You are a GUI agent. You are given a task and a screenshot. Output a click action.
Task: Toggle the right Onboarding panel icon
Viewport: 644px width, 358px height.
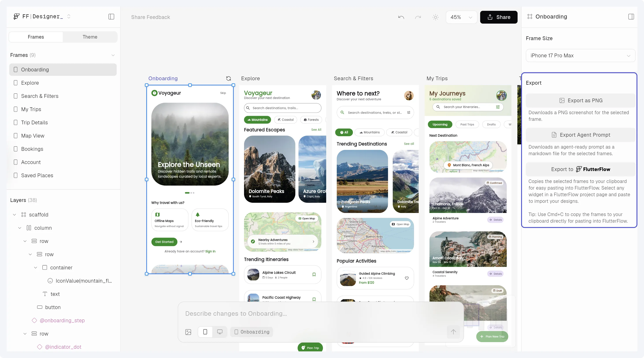click(631, 17)
